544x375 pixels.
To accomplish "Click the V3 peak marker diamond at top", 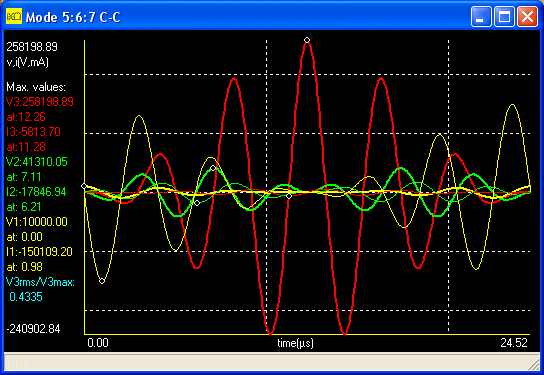I will 307,40.
